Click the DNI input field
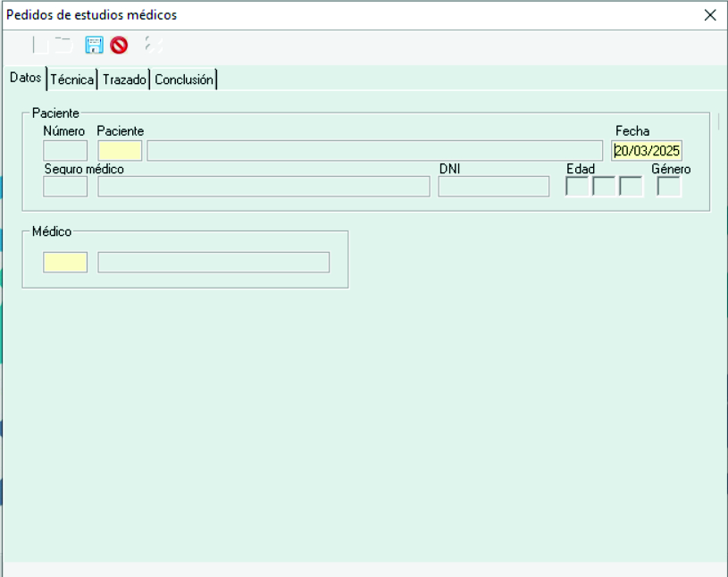This screenshot has width=728, height=577. click(493, 186)
